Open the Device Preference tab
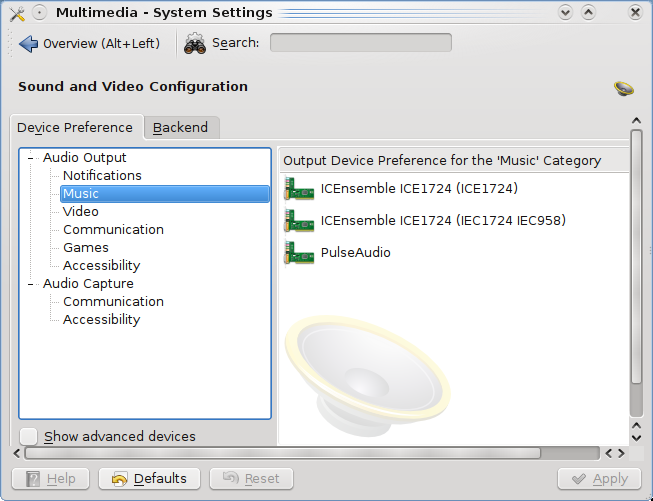 pos(75,128)
